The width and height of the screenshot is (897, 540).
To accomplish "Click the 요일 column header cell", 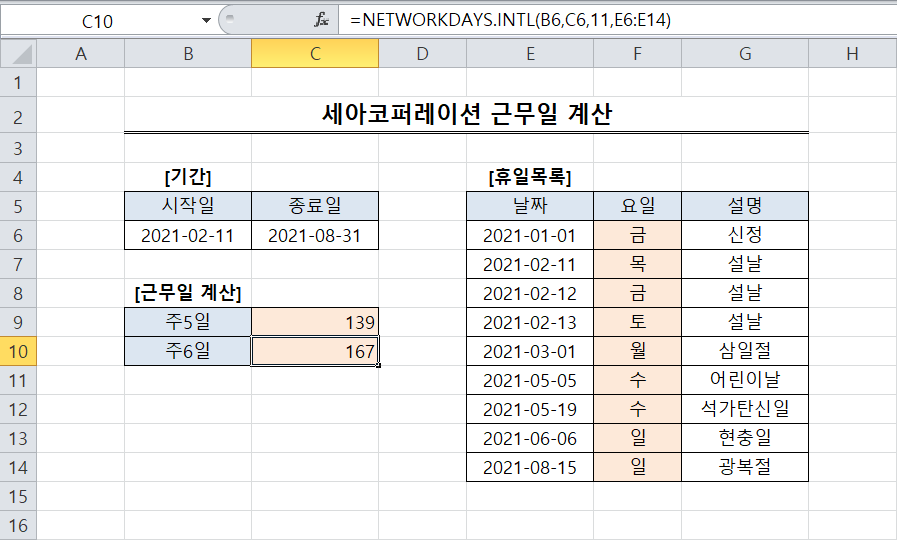I will pyautogui.click(x=638, y=206).
